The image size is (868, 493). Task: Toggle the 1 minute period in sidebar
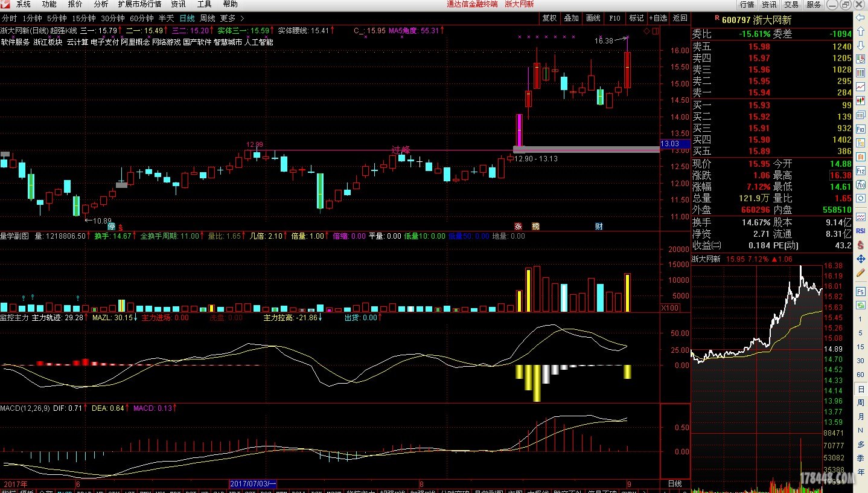[861, 319]
